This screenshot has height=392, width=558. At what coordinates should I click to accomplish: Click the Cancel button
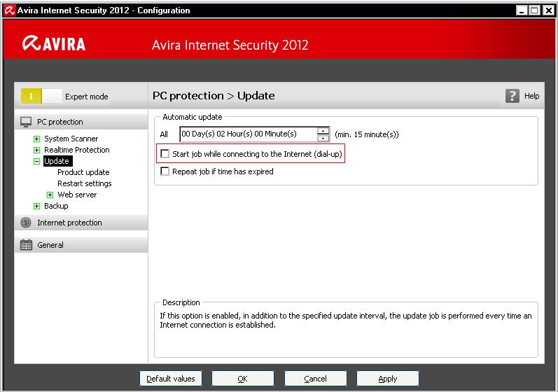coord(315,379)
